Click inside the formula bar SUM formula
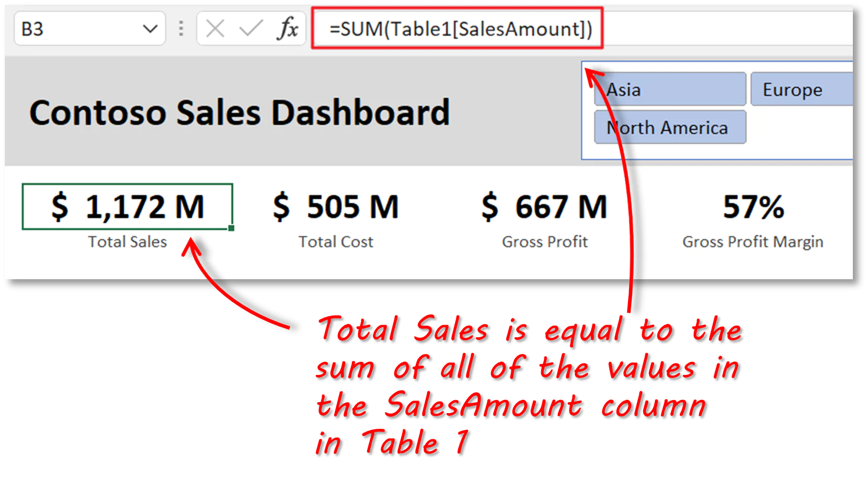The height and width of the screenshot is (491, 868). (460, 29)
